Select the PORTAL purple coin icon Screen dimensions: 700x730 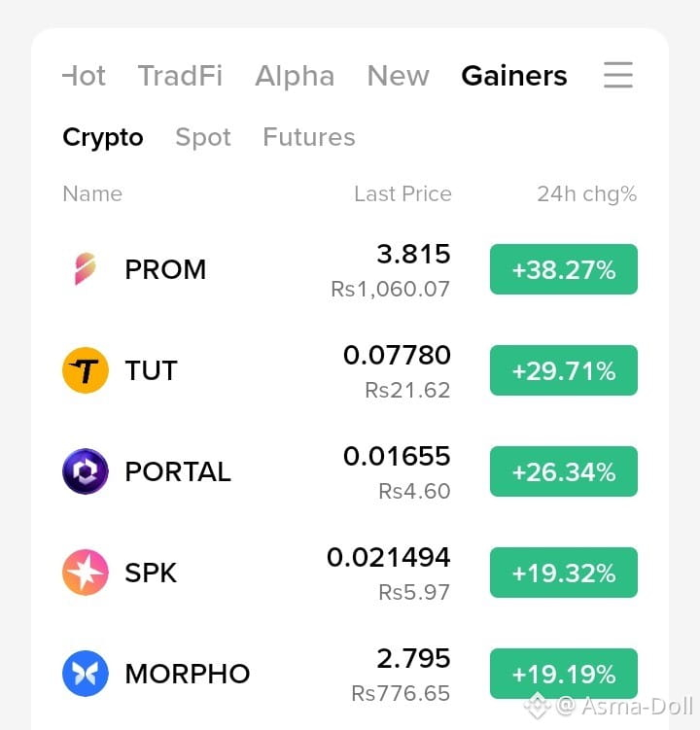pos(86,471)
